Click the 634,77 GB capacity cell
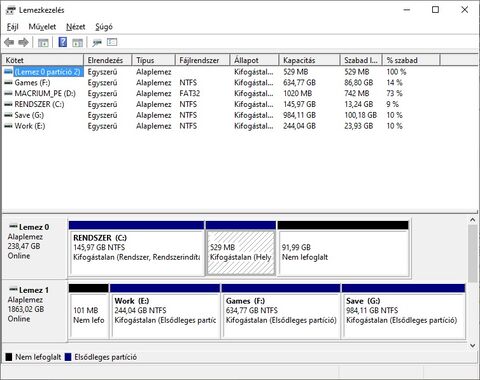 (x=299, y=83)
